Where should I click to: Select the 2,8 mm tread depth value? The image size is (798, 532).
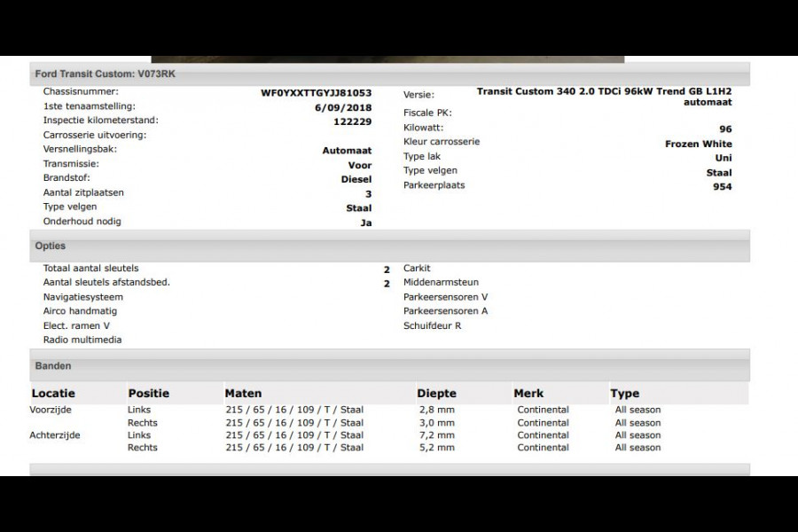click(436, 410)
